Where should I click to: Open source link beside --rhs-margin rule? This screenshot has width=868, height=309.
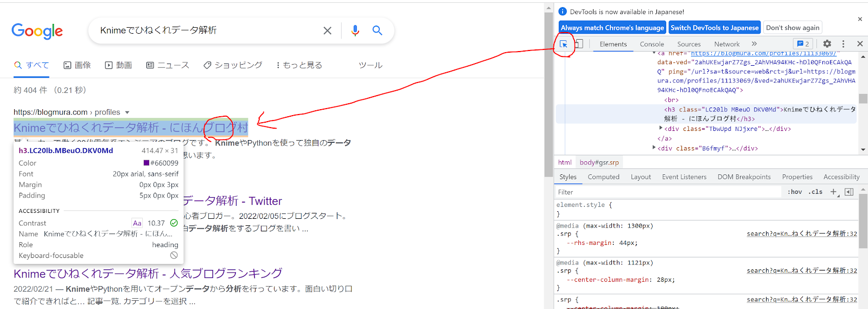click(802, 234)
